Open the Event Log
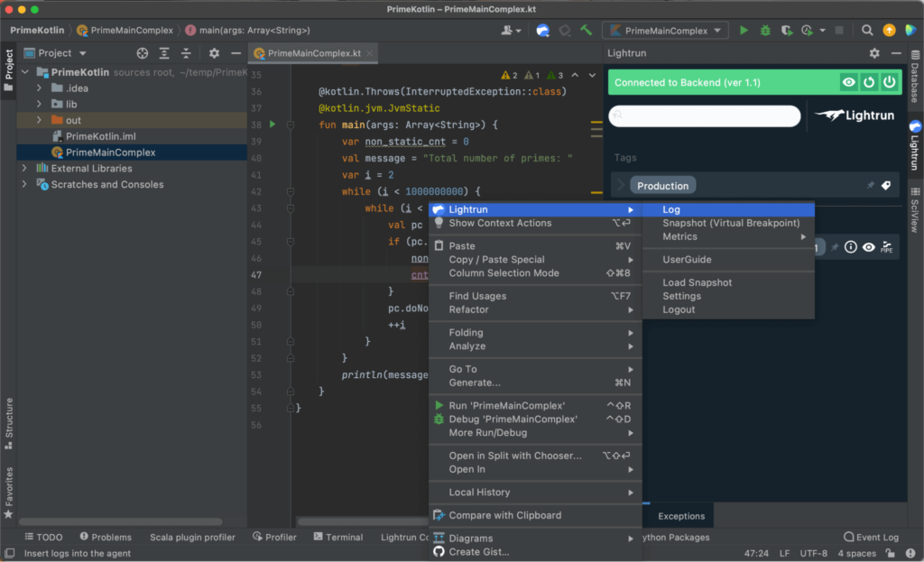Image resolution: width=924 pixels, height=562 pixels. (x=870, y=537)
